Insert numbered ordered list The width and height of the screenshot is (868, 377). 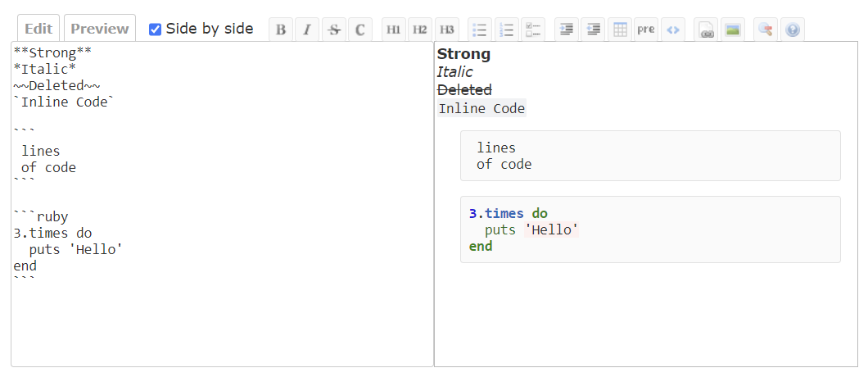pyautogui.click(x=507, y=30)
